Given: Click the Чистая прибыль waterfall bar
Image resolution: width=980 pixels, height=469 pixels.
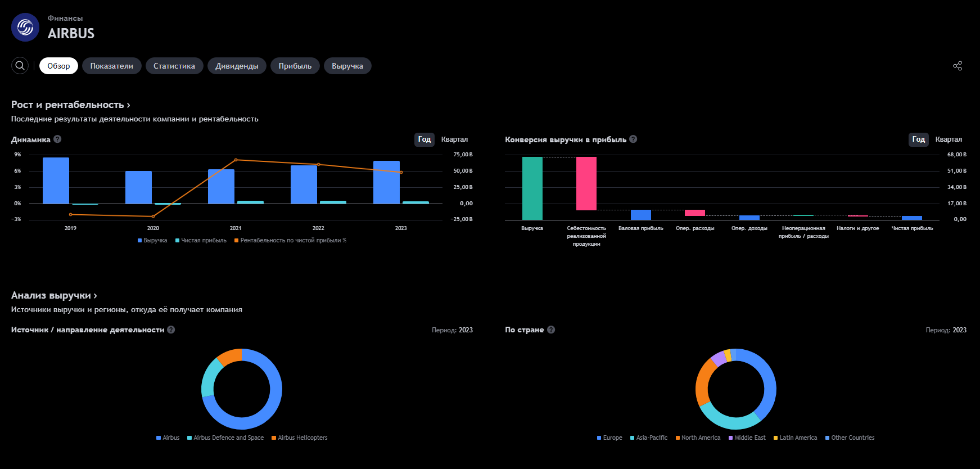Looking at the screenshot, I should 912,218.
